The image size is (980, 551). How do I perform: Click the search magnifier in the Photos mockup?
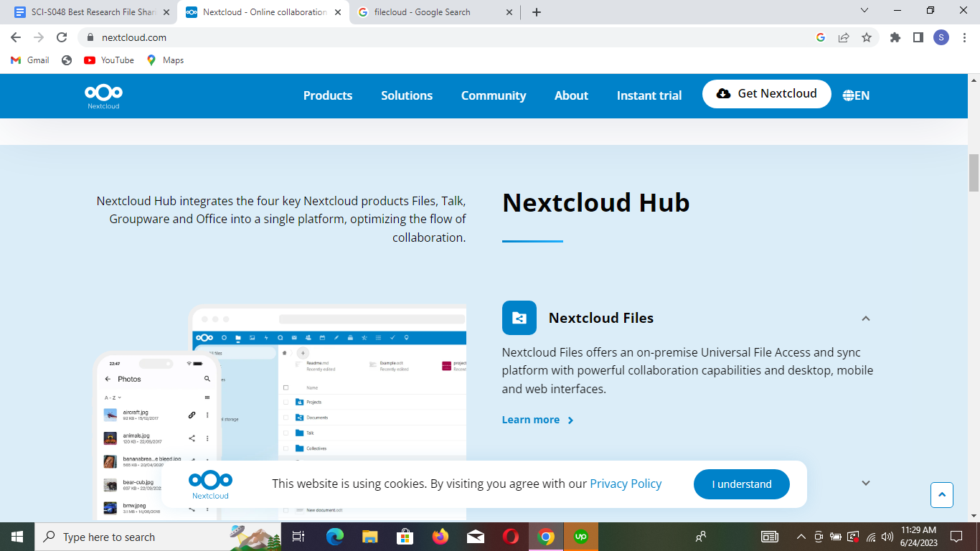tap(207, 378)
